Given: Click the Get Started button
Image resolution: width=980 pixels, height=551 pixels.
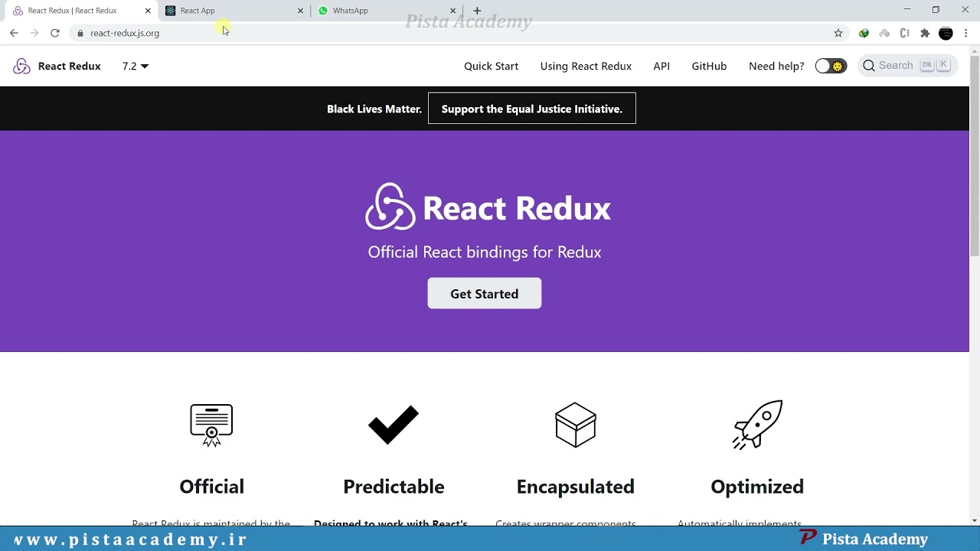Looking at the screenshot, I should [x=485, y=293].
